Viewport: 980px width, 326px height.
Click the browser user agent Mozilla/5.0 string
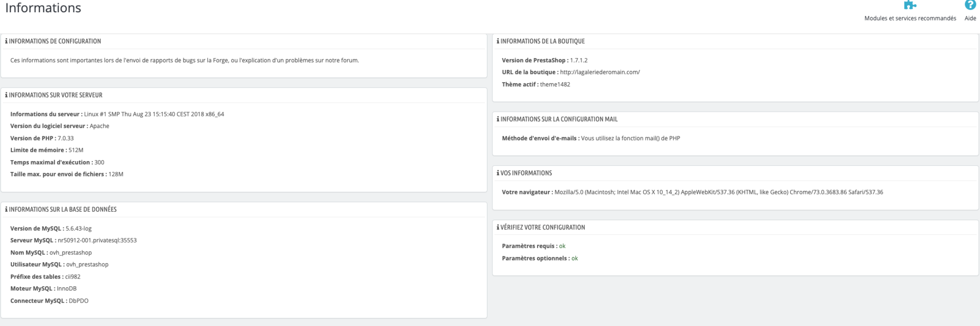pos(719,192)
